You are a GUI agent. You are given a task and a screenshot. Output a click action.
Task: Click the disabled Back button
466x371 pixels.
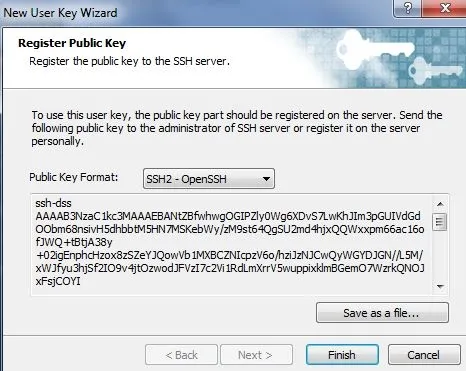click(181, 355)
